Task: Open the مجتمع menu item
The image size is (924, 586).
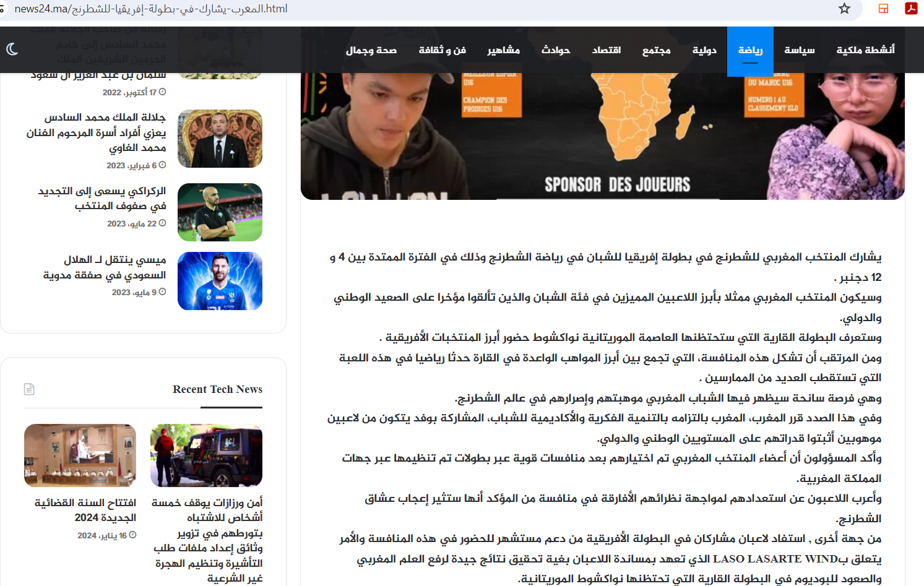Action: (656, 50)
